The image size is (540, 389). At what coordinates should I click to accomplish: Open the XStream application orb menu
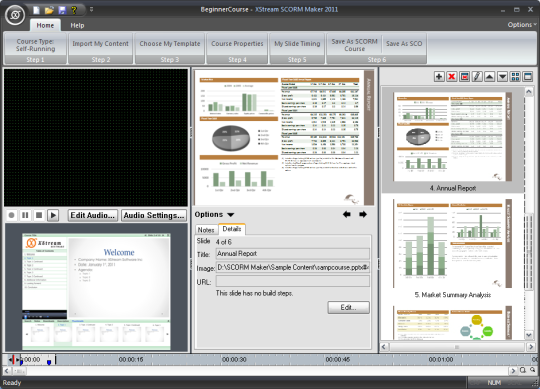pos(15,15)
